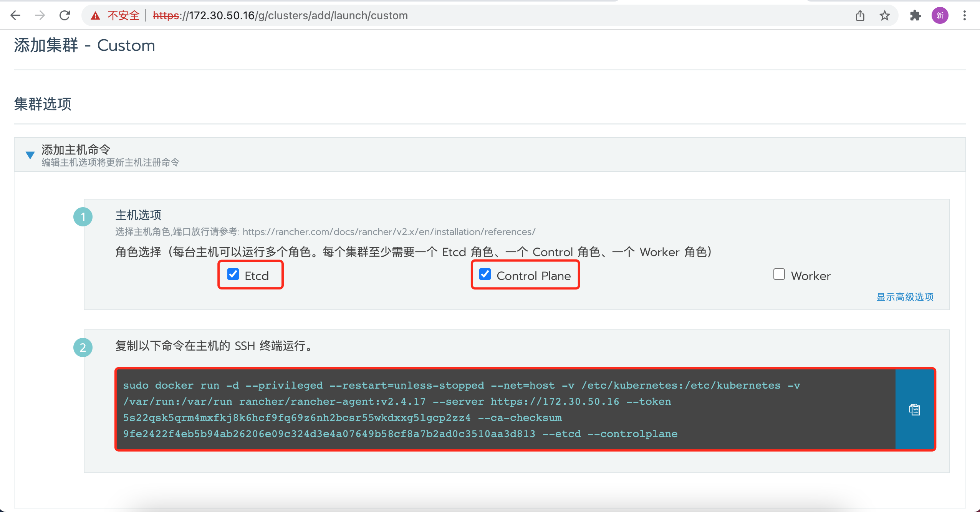Image resolution: width=980 pixels, height=512 pixels.
Task: Click the 编辑主机选项将更新主机注册命令 subtitle
Action: [111, 163]
